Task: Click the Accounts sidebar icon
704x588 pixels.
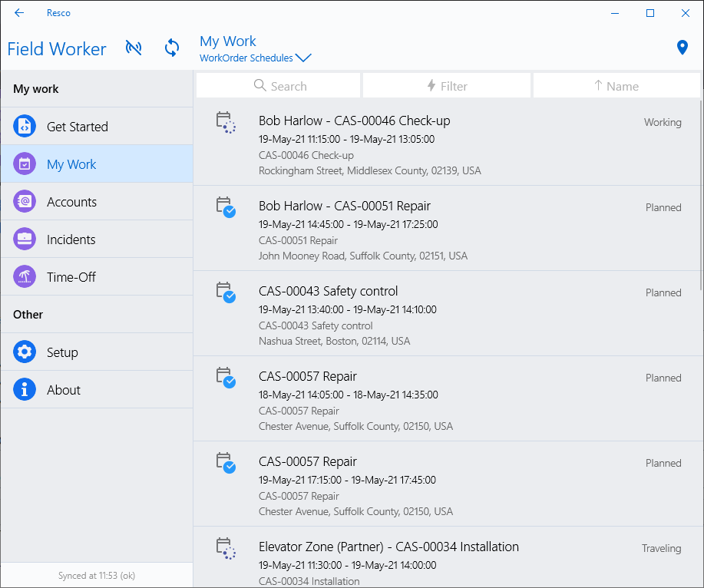Action: [25, 202]
